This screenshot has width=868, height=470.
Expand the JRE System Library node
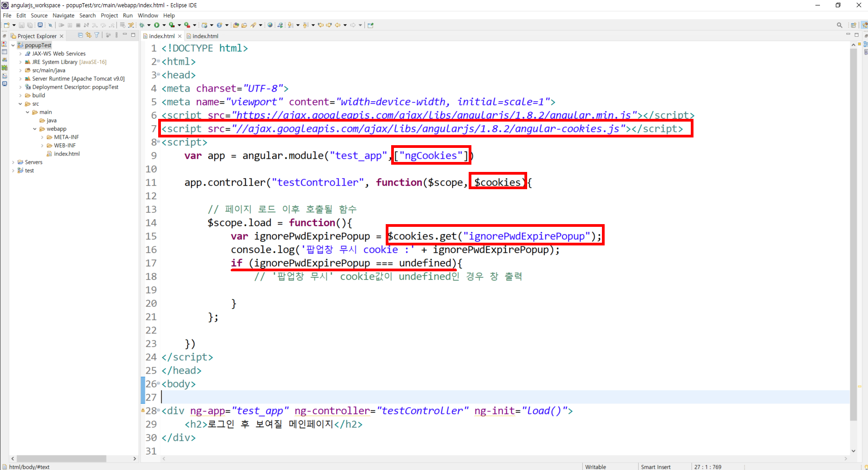point(20,62)
